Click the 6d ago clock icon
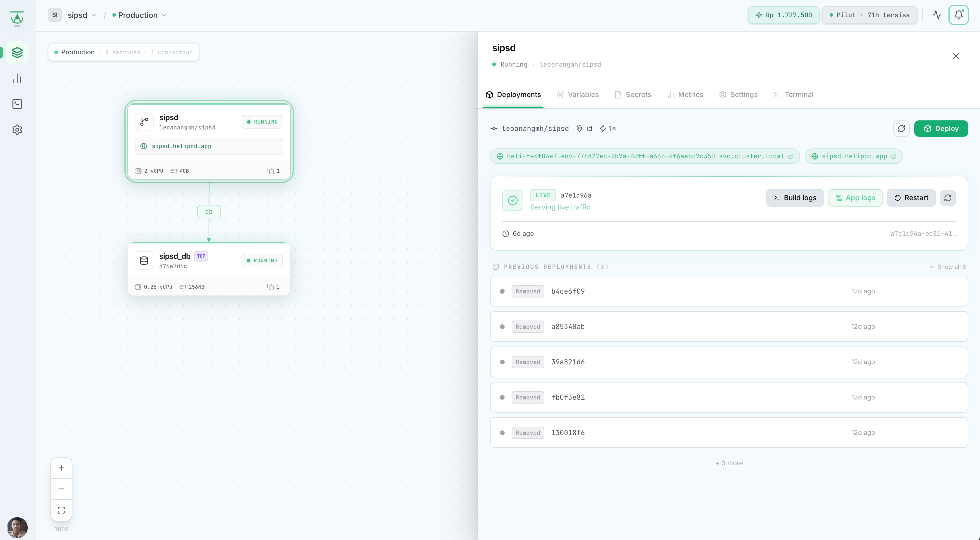The height and width of the screenshot is (540, 980). click(x=505, y=234)
